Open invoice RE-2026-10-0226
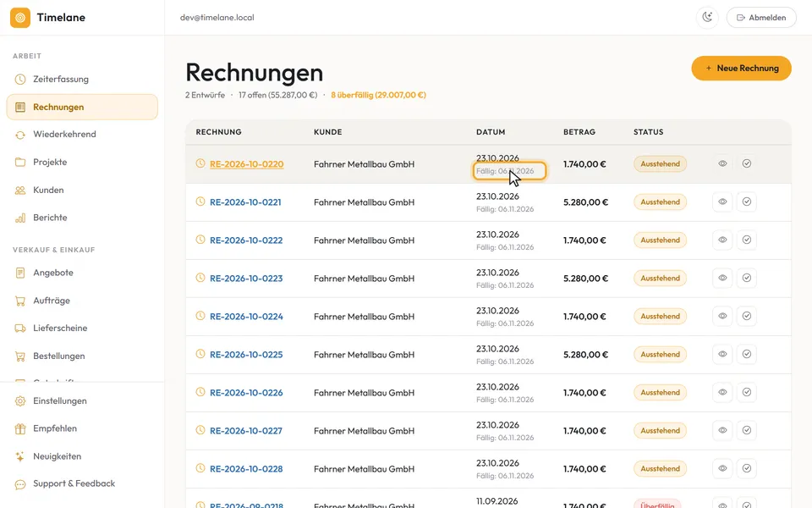The width and height of the screenshot is (812, 508). pos(246,393)
